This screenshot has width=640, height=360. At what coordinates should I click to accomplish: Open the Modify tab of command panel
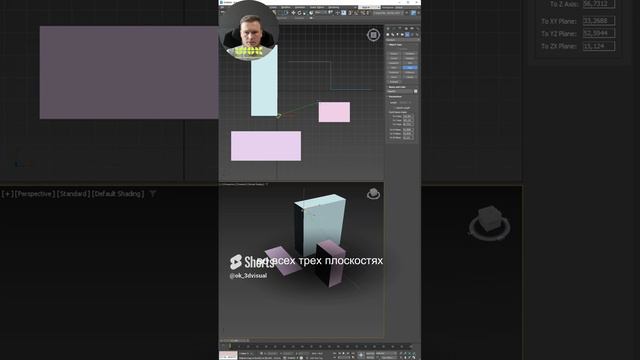tap(394, 28)
